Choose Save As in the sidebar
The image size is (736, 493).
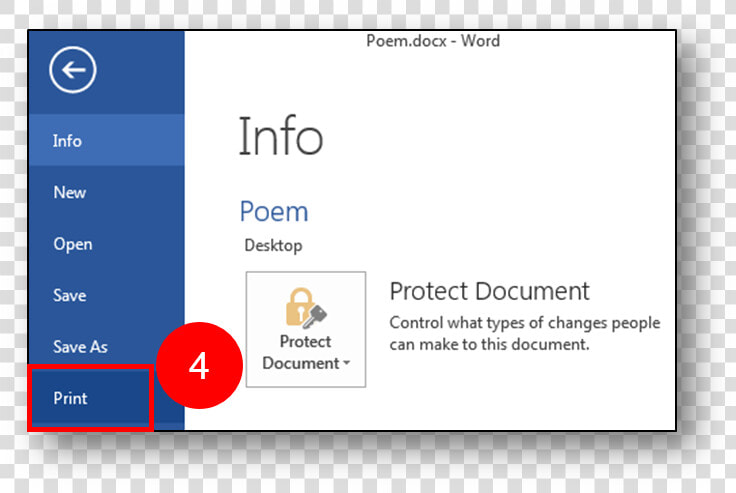(x=107, y=347)
